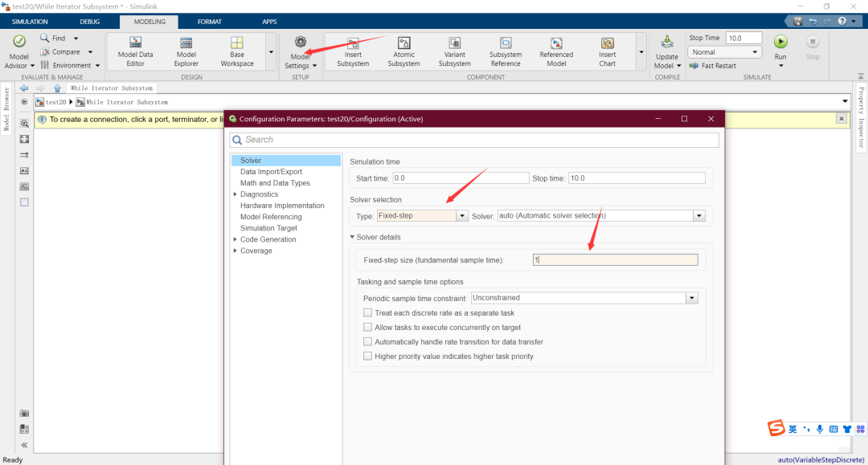The image size is (868, 465).
Task: Enable Treat each discrete rate as separate task
Action: [x=367, y=313]
